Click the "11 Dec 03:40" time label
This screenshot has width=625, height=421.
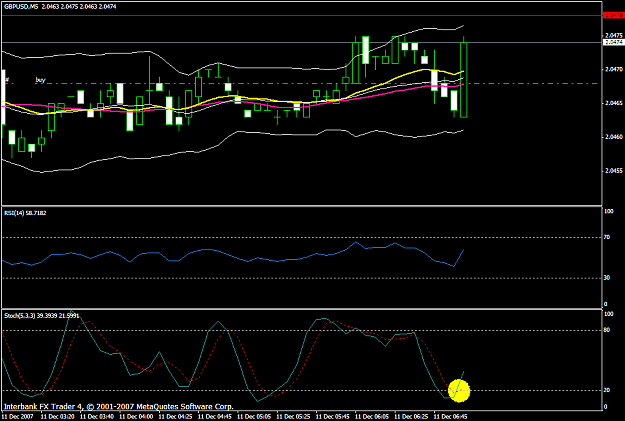point(96,417)
